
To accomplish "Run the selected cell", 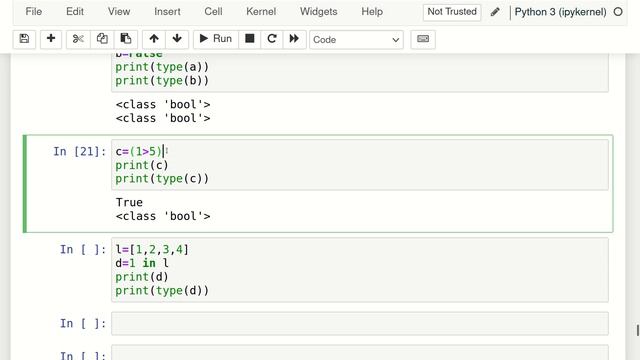I will [216, 39].
